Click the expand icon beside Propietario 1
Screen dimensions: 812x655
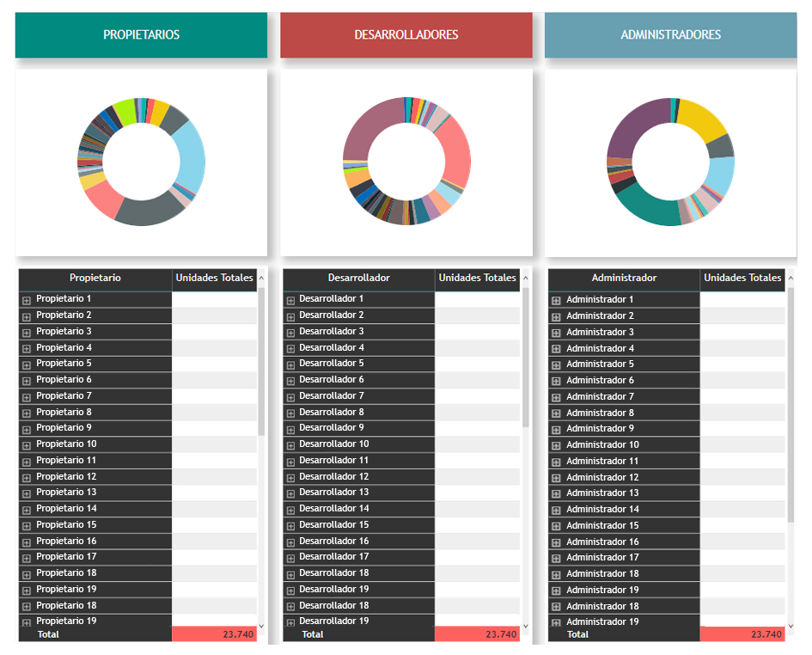(x=27, y=298)
